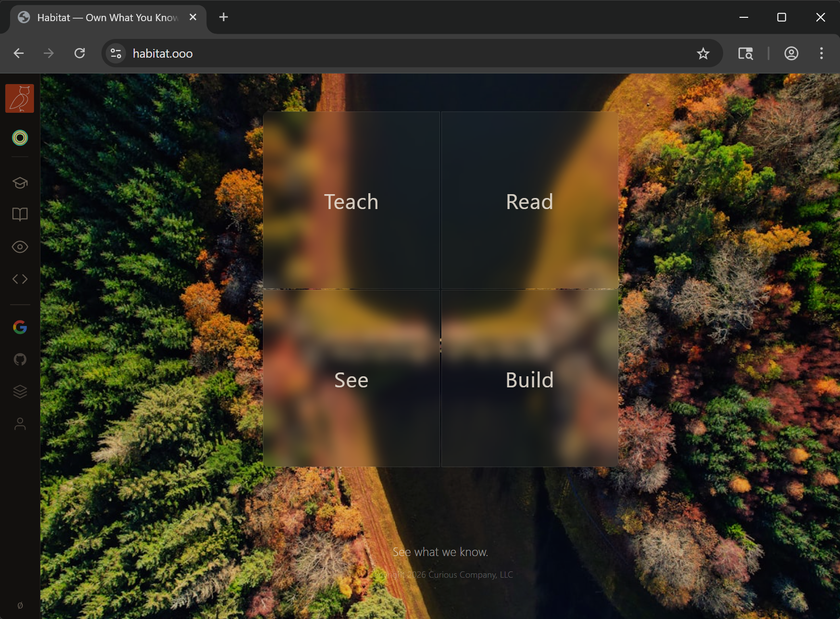Click the habitat.ooo address bar
This screenshot has width=840, height=619.
pyautogui.click(x=385, y=53)
